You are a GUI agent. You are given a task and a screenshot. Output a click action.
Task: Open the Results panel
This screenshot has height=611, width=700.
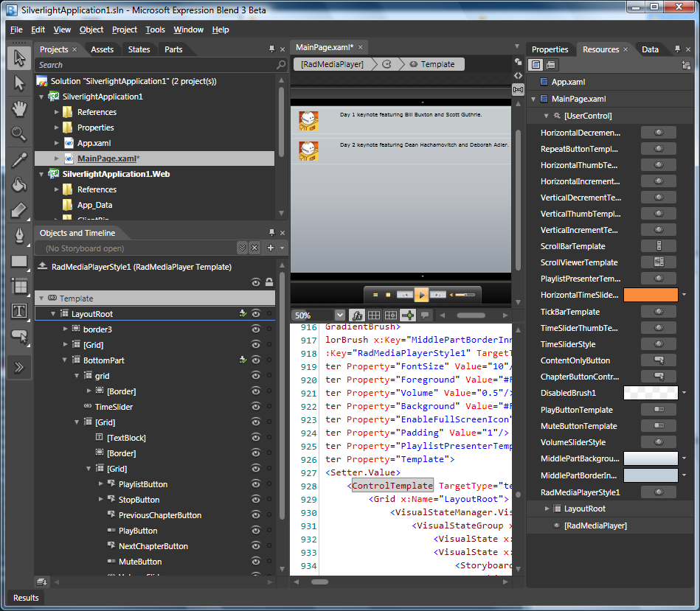click(x=26, y=598)
